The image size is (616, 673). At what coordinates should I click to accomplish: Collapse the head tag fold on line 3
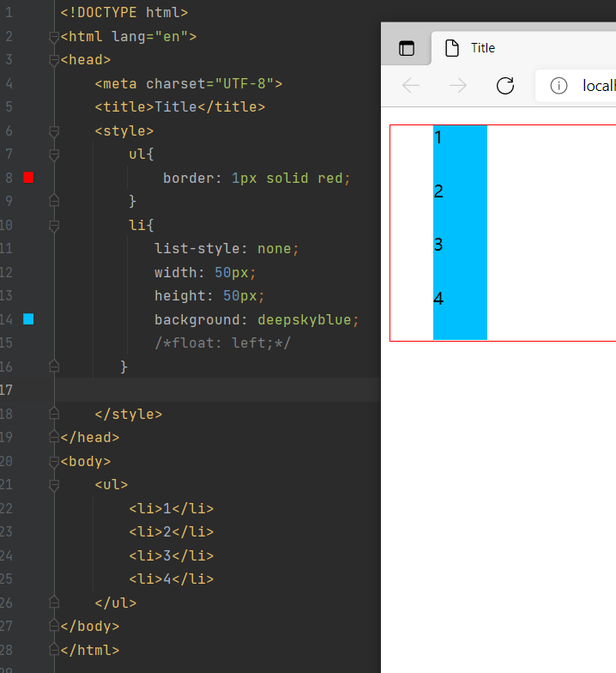coord(54,61)
